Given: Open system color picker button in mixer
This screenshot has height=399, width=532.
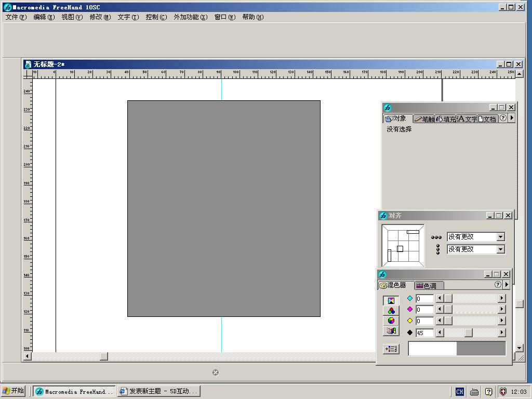Looking at the screenshot, I should tap(391, 331).
